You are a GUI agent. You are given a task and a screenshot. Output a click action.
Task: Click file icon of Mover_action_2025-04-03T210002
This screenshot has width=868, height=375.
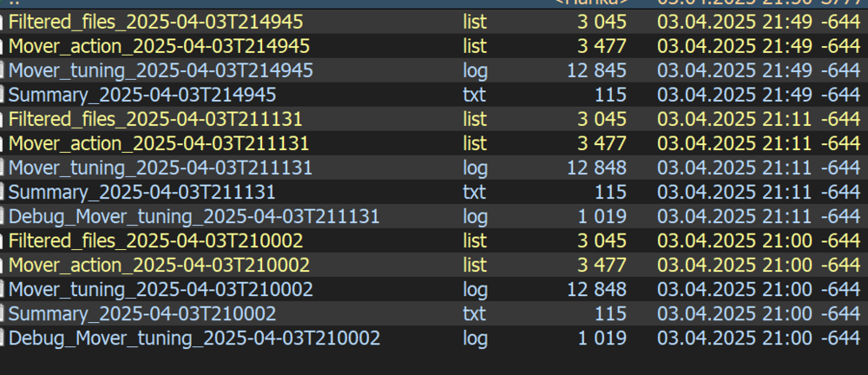pyautogui.click(x=3, y=266)
